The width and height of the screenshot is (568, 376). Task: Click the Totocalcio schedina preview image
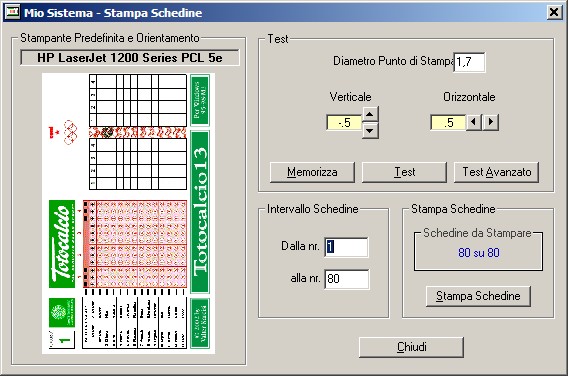point(129,213)
